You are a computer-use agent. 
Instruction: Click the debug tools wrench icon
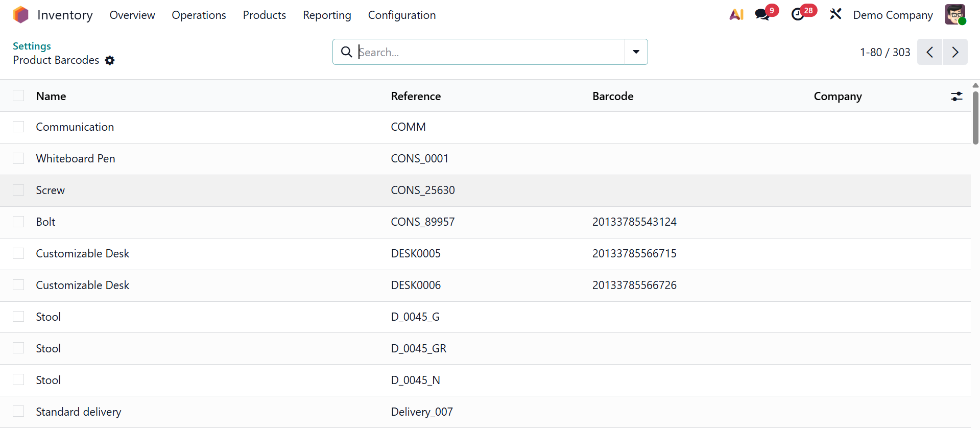pyautogui.click(x=835, y=14)
